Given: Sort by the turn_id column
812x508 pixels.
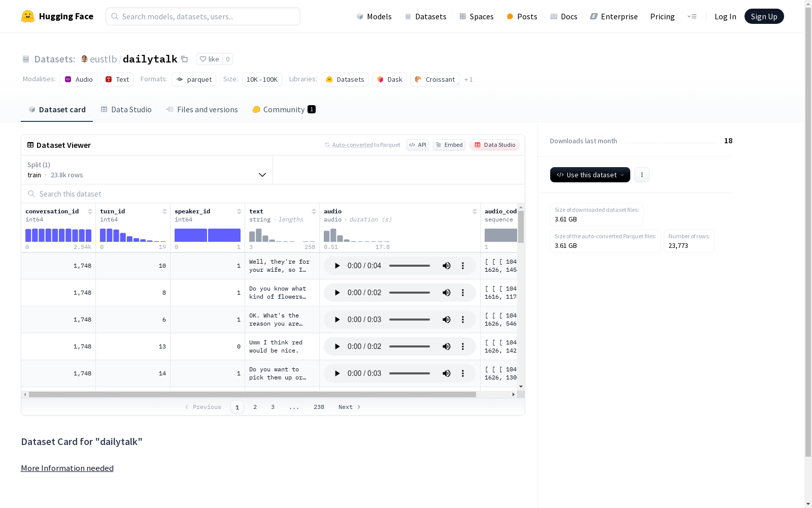Looking at the screenshot, I should pyautogui.click(x=164, y=211).
